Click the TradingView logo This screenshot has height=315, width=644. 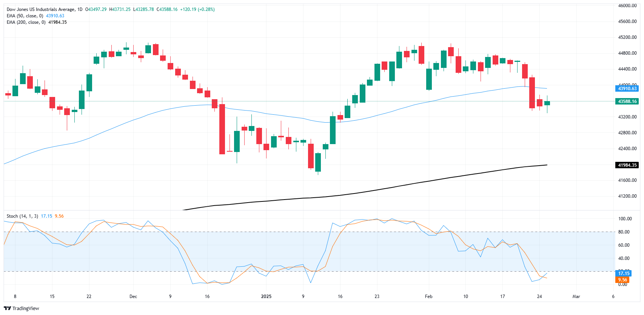pyautogui.click(x=22, y=308)
